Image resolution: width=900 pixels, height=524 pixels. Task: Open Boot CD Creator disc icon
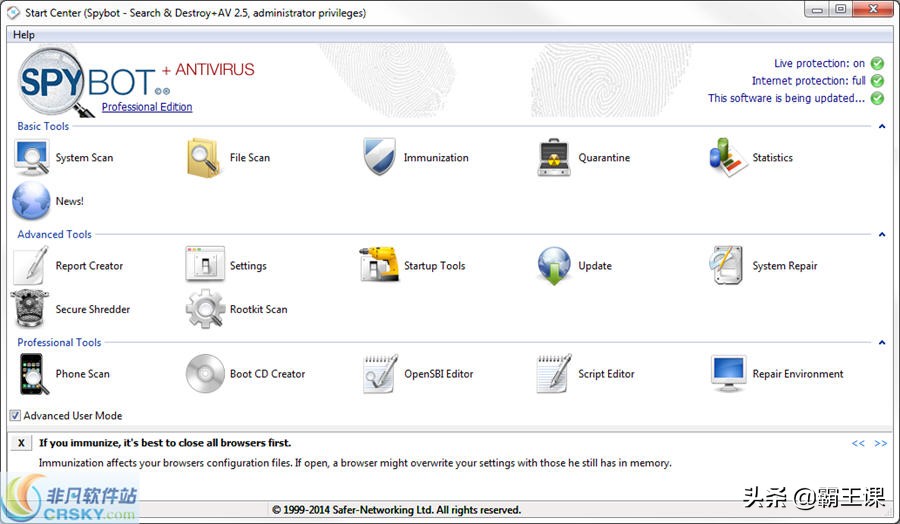[x=205, y=374]
